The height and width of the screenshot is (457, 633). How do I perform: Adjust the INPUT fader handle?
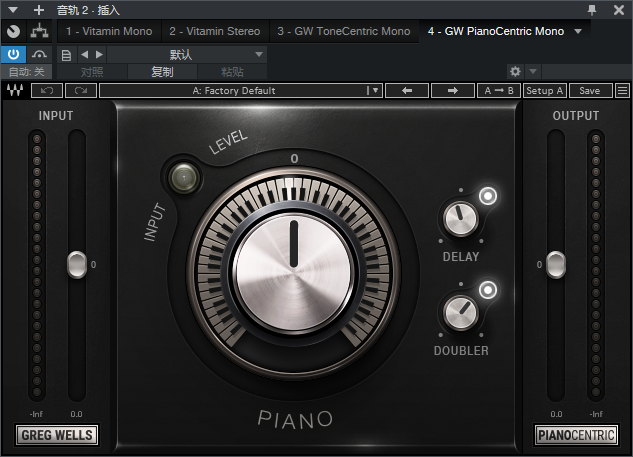coord(77,265)
